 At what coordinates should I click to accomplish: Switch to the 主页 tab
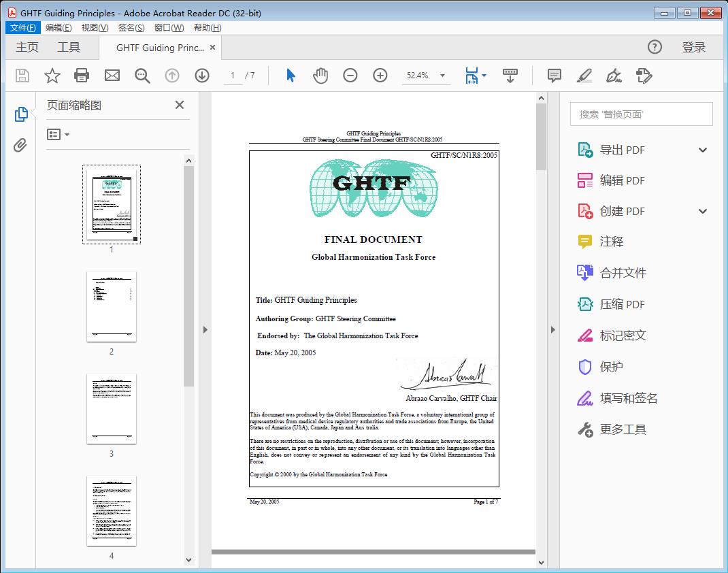coord(27,47)
